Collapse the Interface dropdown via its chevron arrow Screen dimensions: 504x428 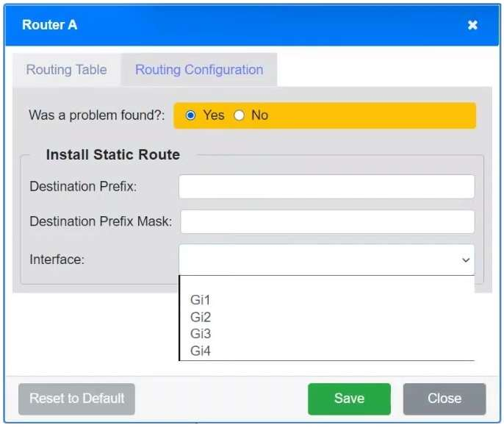coord(465,260)
